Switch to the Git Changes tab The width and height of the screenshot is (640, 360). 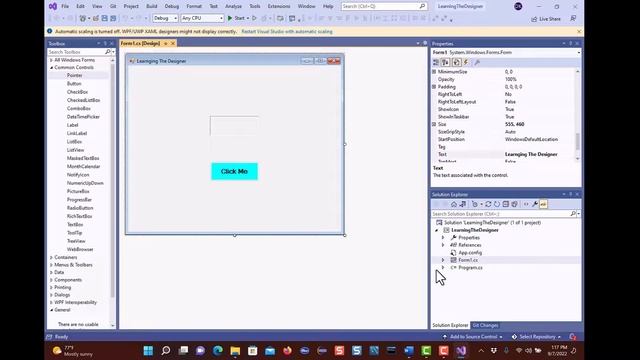[485, 325]
